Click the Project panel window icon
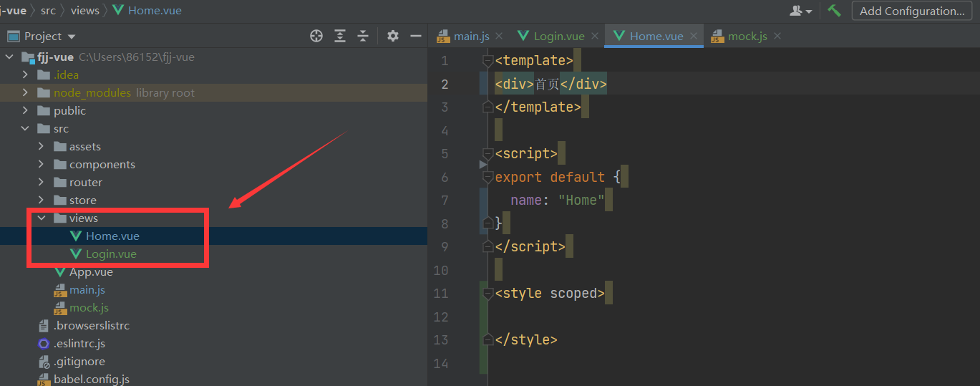Viewport: 980px width, 386px height. click(x=13, y=36)
